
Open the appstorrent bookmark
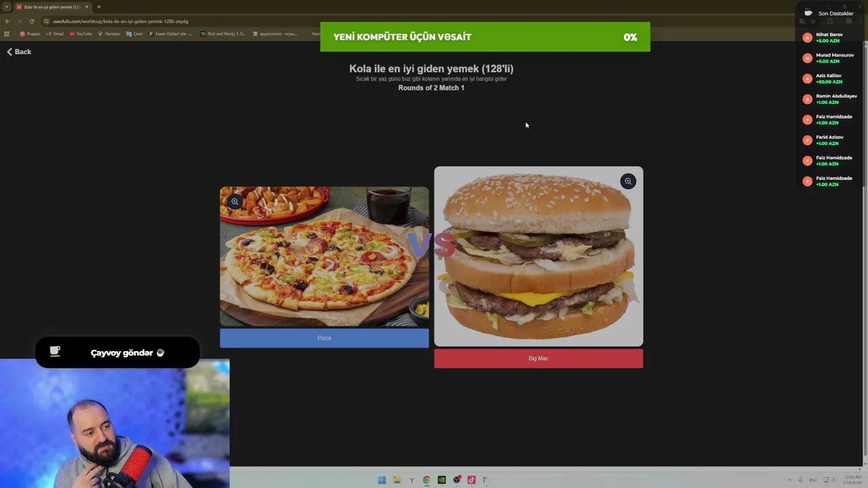click(275, 33)
